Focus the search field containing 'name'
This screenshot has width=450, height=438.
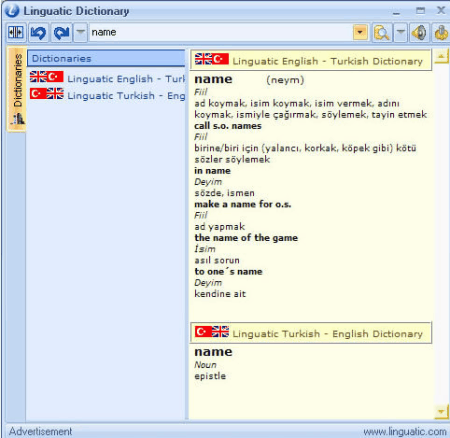click(x=221, y=32)
